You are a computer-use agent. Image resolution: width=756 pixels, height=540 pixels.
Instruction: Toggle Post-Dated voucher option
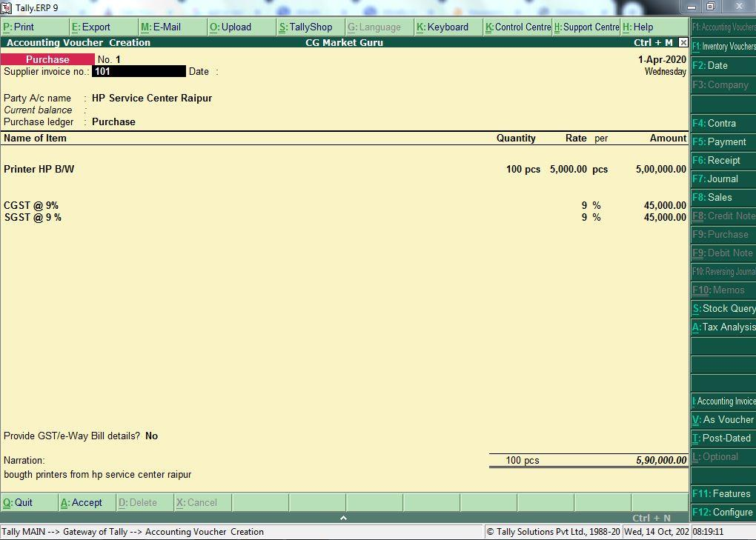[723, 438]
